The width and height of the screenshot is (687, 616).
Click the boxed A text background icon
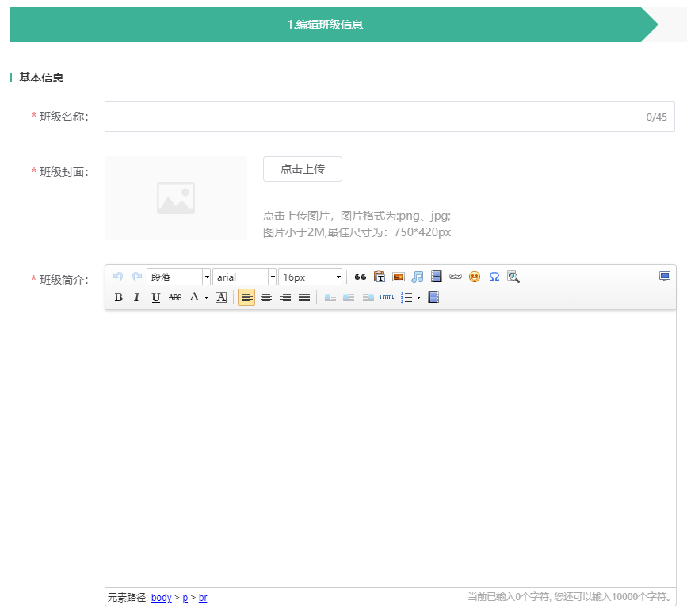[221, 297]
